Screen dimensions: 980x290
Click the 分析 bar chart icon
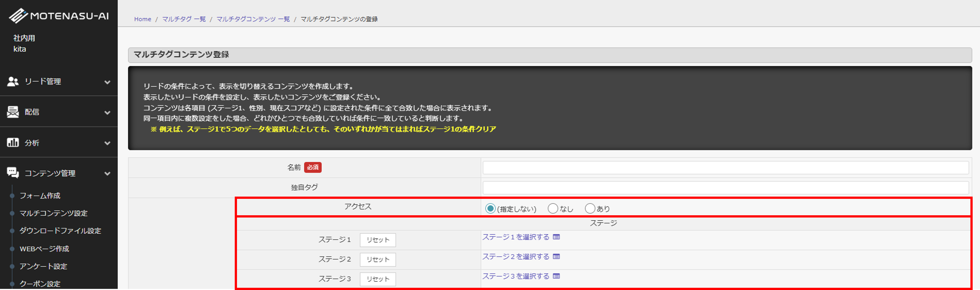[x=12, y=143]
